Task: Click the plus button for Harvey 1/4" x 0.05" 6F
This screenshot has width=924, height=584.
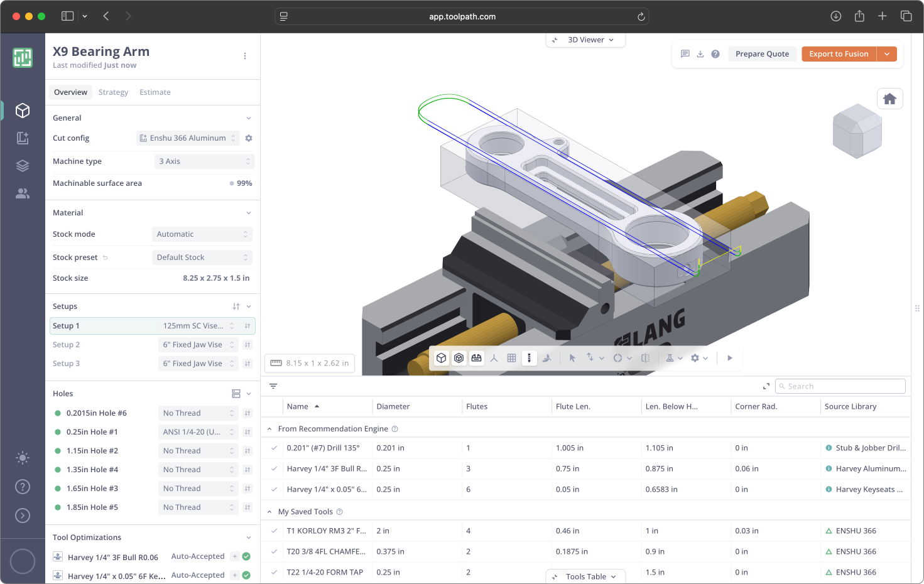Action: [x=234, y=575]
